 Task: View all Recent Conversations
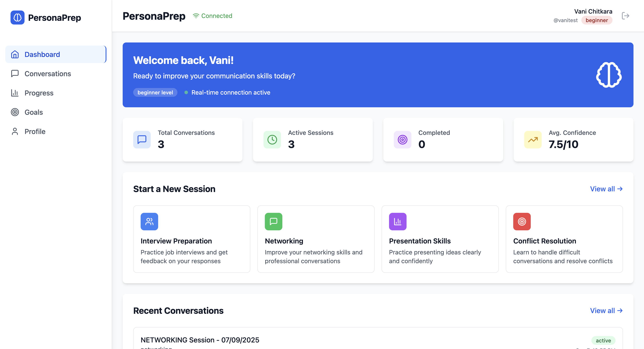(606, 310)
